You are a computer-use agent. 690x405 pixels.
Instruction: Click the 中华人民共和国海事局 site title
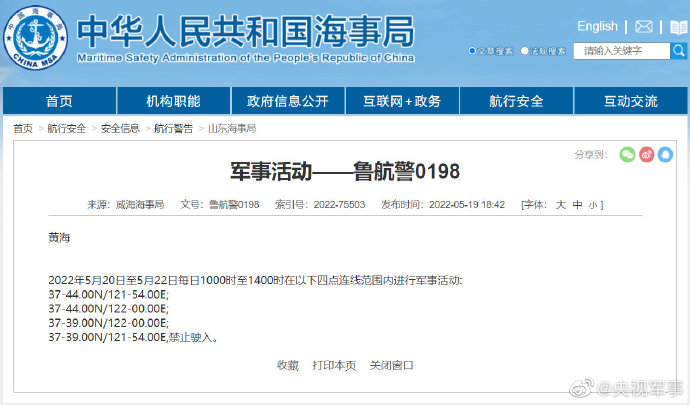tap(246, 31)
